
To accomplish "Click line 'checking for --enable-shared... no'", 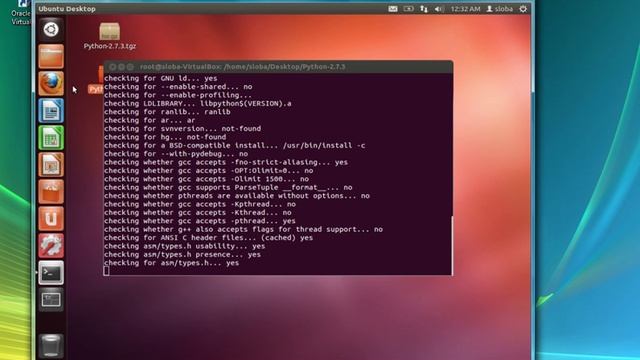I will click(178, 87).
